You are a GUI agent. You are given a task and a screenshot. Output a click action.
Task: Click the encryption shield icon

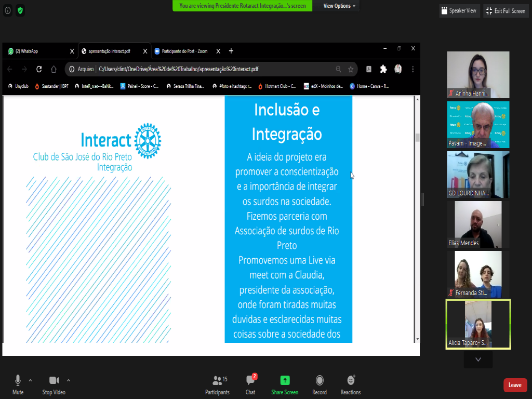pos(20,10)
